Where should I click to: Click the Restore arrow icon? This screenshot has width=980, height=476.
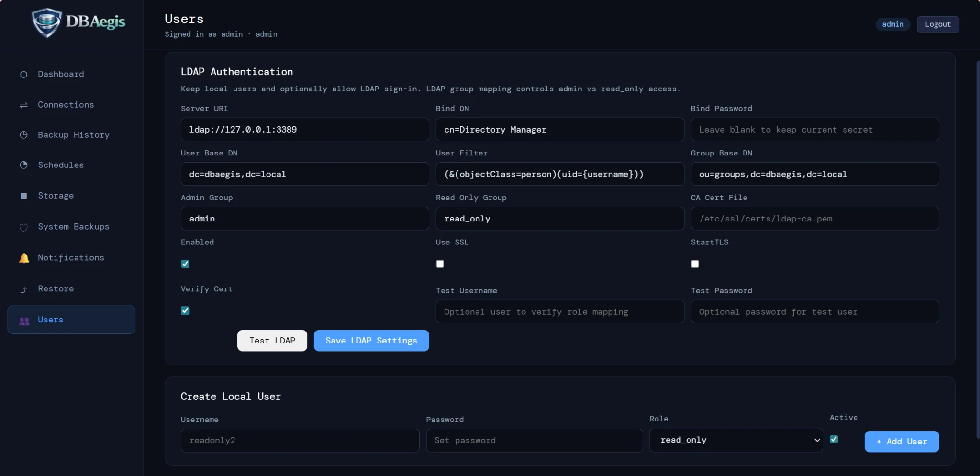pos(23,289)
